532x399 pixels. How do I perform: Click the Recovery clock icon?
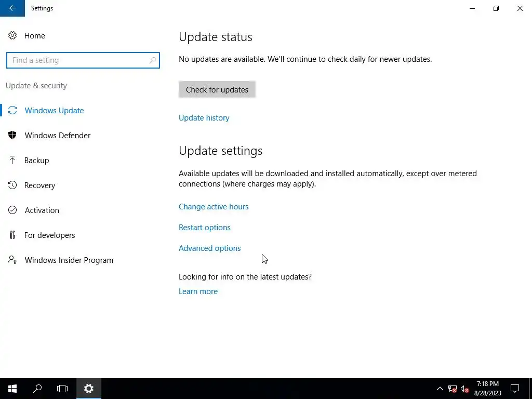pyautogui.click(x=12, y=185)
